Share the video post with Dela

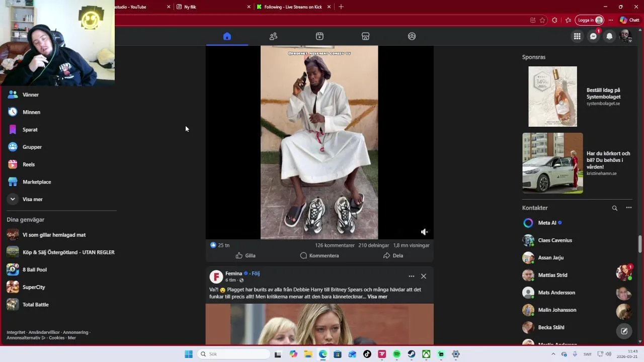[393, 255]
